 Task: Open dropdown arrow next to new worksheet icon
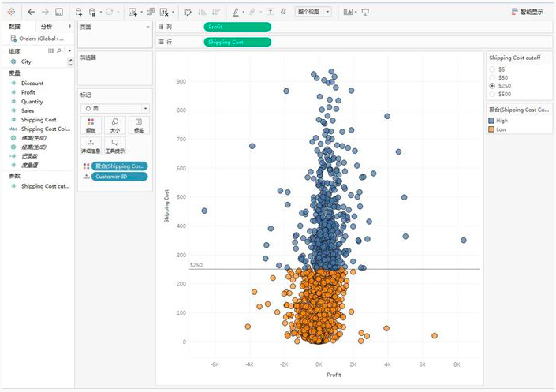pyautogui.click(x=141, y=12)
